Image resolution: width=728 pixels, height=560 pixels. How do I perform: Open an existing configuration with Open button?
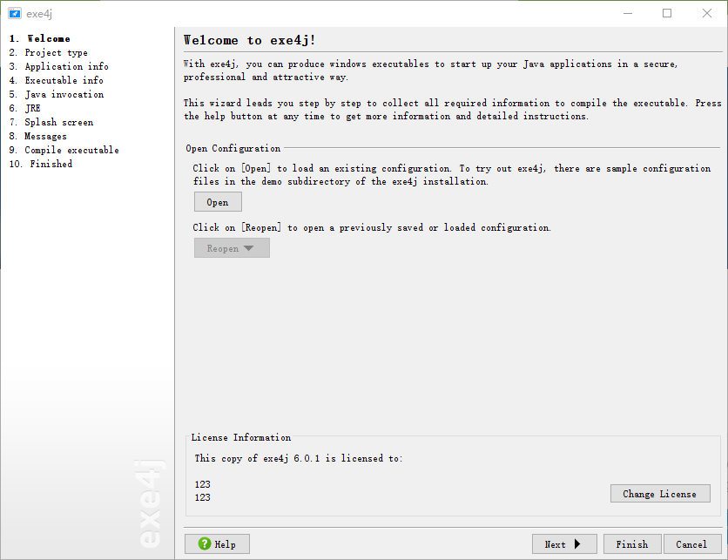[218, 202]
